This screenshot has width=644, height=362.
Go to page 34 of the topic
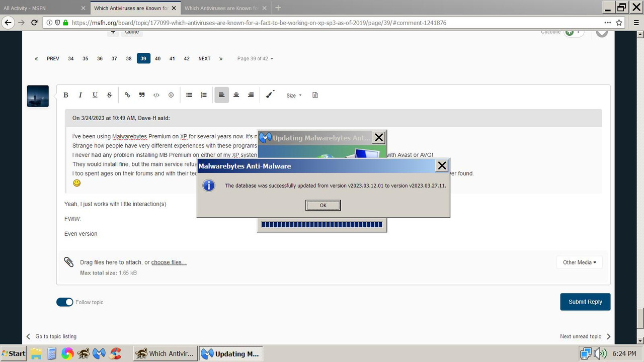[71, 58]
